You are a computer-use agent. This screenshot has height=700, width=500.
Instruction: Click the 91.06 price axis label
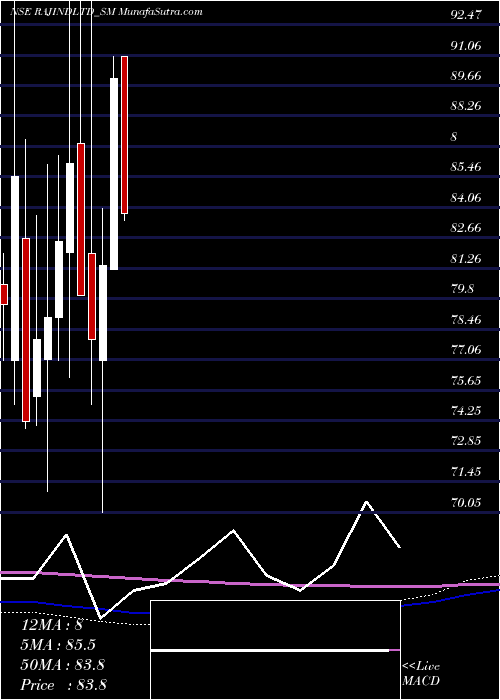466,45
